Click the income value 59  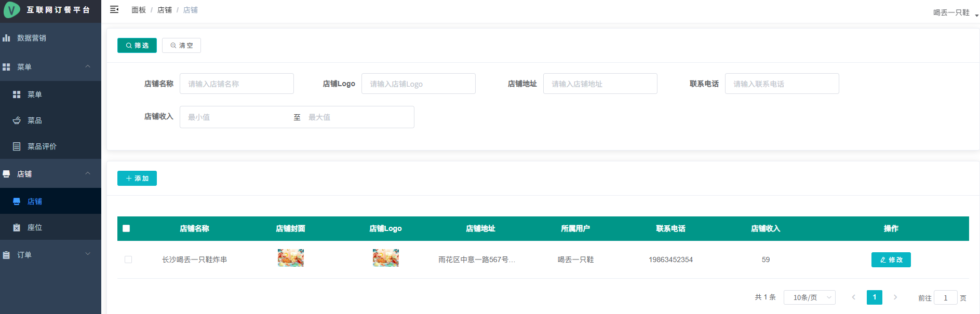pos(766,260)
